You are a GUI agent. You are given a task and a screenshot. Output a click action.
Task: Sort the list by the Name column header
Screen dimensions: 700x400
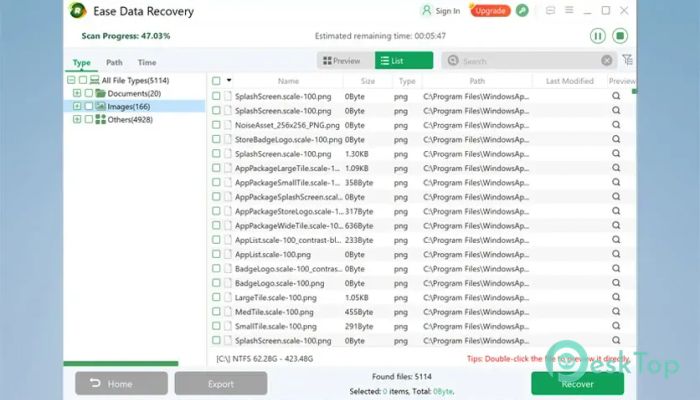(288, 81)
